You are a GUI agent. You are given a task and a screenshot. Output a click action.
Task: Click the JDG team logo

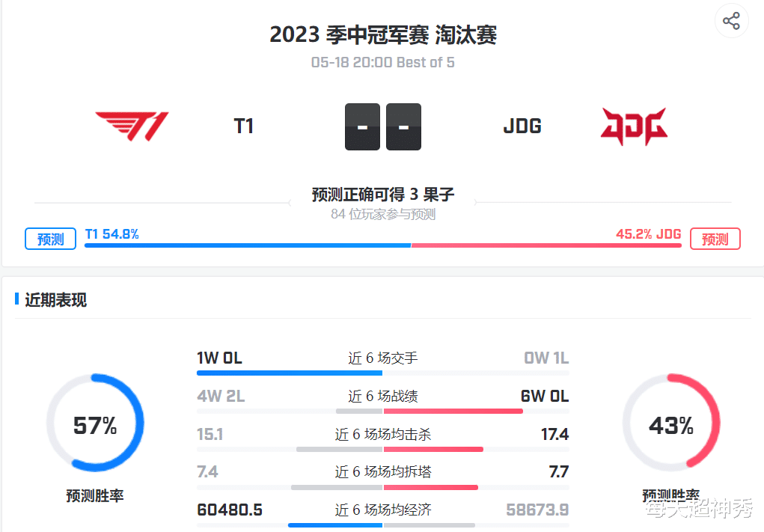(634, 126)
